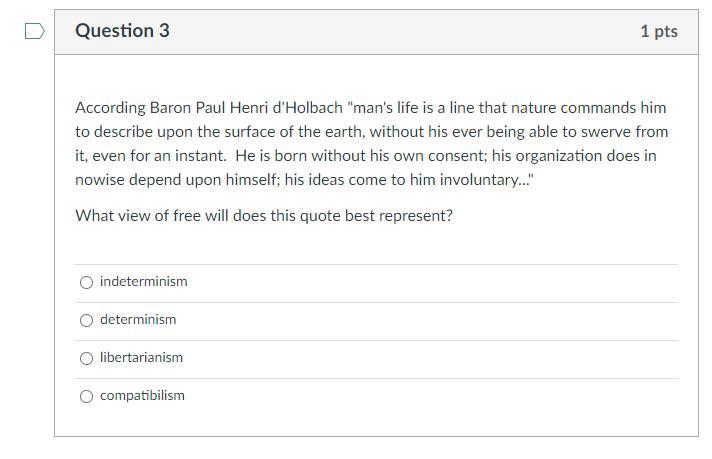
Task: Click the 'libertarianism' answer label text
Action: (141, 358)
